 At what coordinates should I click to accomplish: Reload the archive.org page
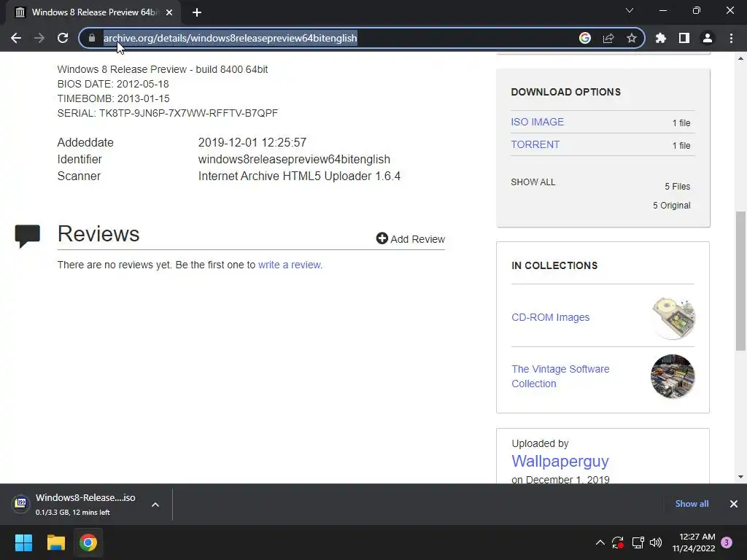tap(63, 38)
